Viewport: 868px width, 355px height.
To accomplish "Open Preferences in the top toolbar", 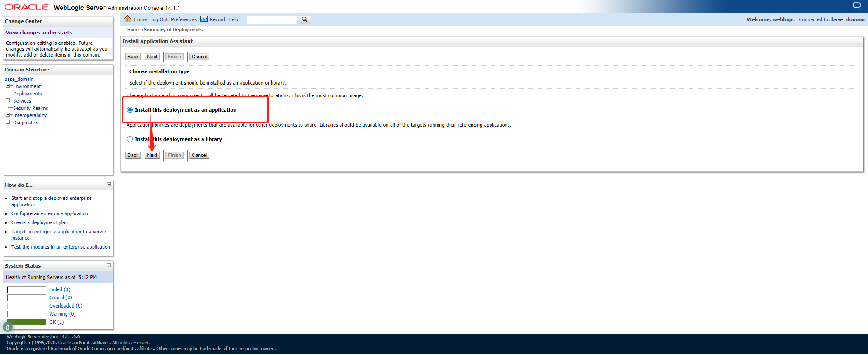I will pos(184,19).
